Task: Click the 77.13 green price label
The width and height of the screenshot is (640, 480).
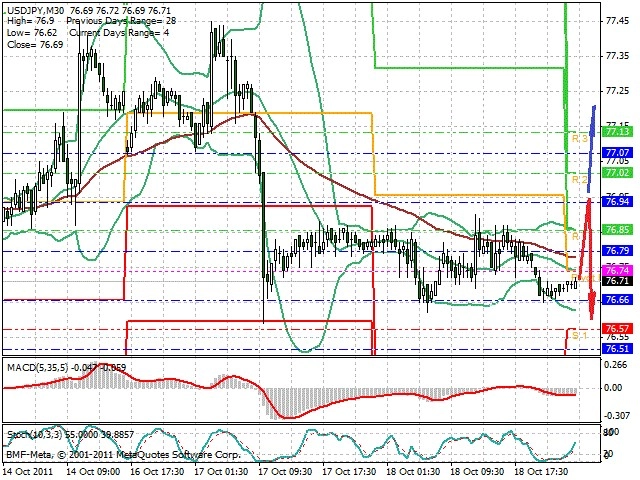Action: (x=617, y=132)
